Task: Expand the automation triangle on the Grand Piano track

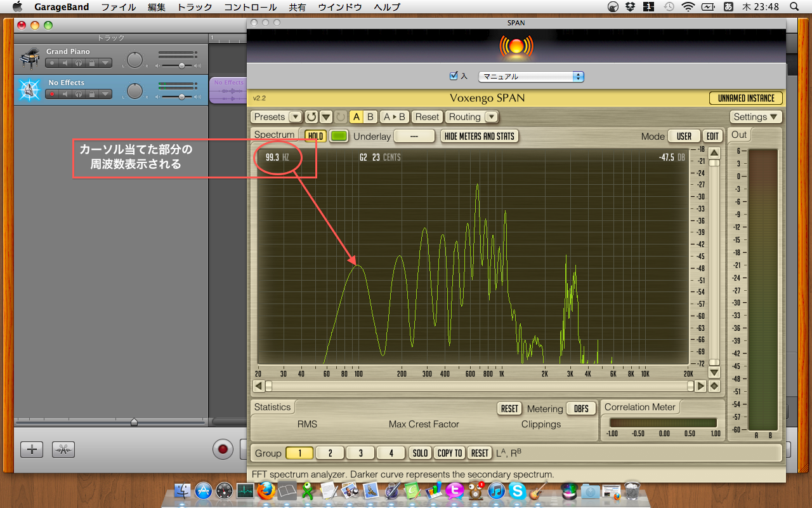Action: (105, 63)
